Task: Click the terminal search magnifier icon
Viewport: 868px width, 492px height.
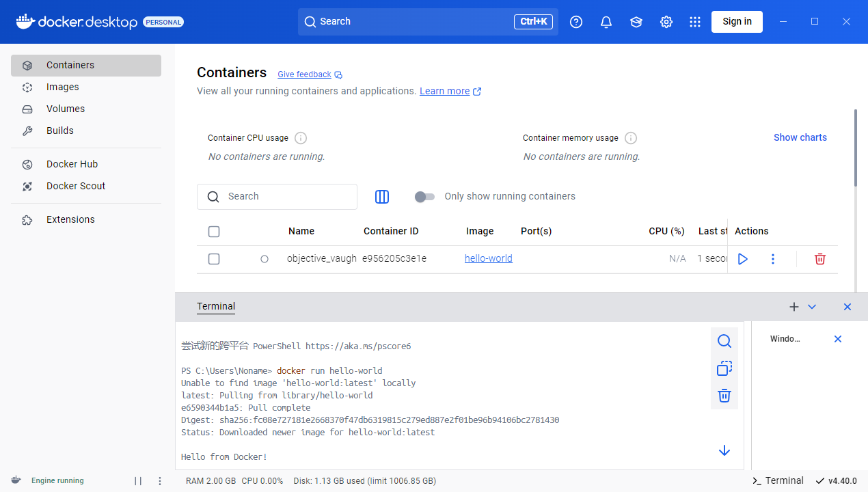Action: pyautogui.click(x=724, y=341)
